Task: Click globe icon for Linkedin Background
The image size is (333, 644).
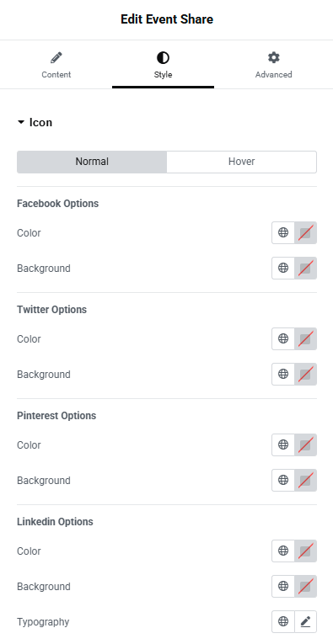Action: coord(283,586)
